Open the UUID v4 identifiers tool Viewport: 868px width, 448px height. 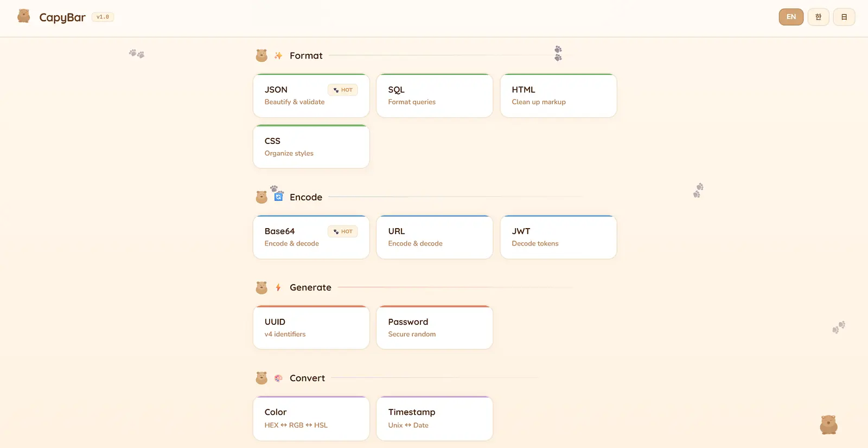[311, 327]
